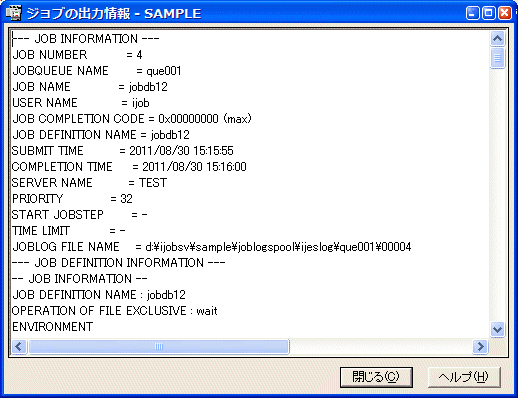Screen dimensions: 518x398
Task: Open help with ヘルプ(H) button
Action: 464,377
